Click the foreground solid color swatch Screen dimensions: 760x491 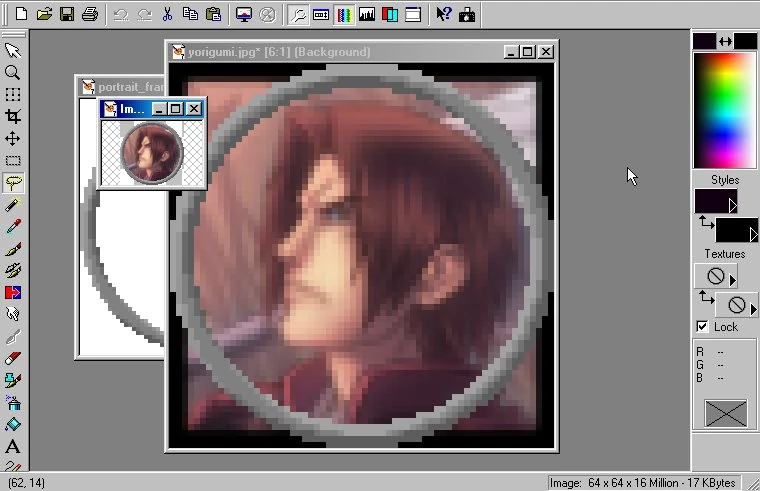[704, 41]
